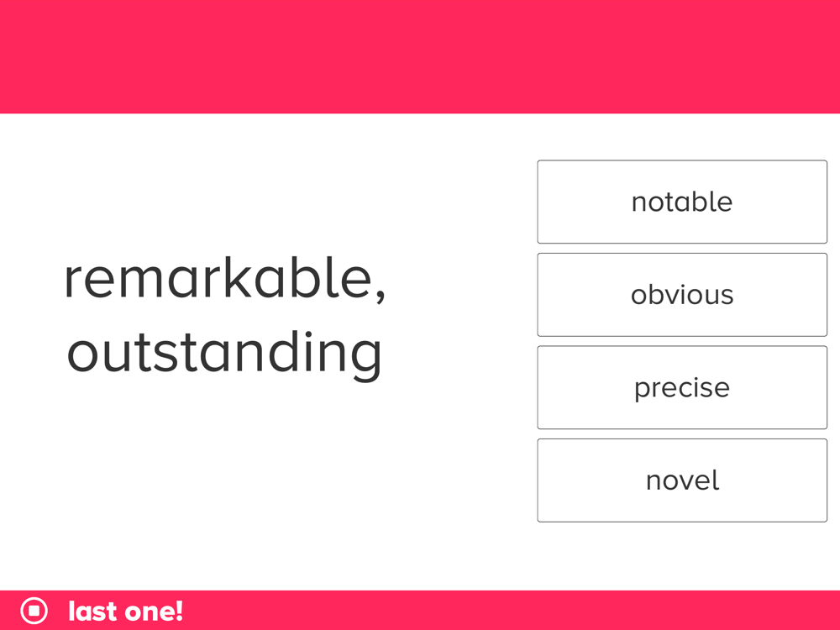
Task: Tap the third answer choice, precise
Action: pyautogui.click(x=682, y=387)
